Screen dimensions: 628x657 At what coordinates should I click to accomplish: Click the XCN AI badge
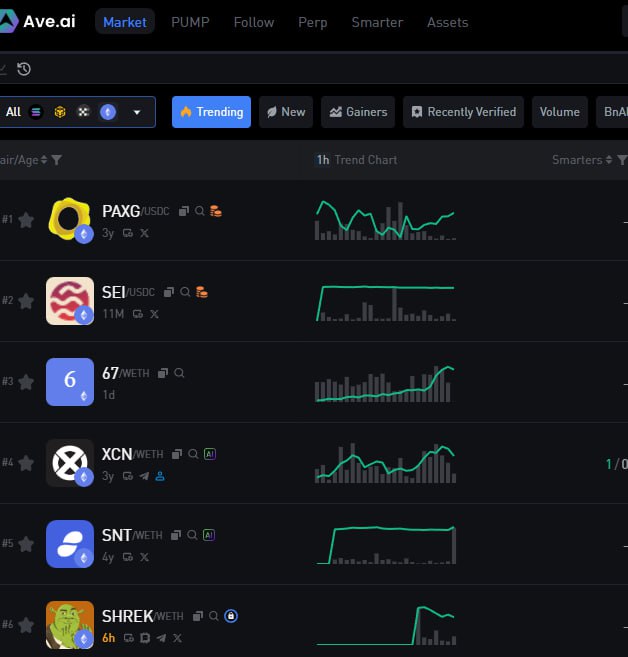click(x=209, y=454)
